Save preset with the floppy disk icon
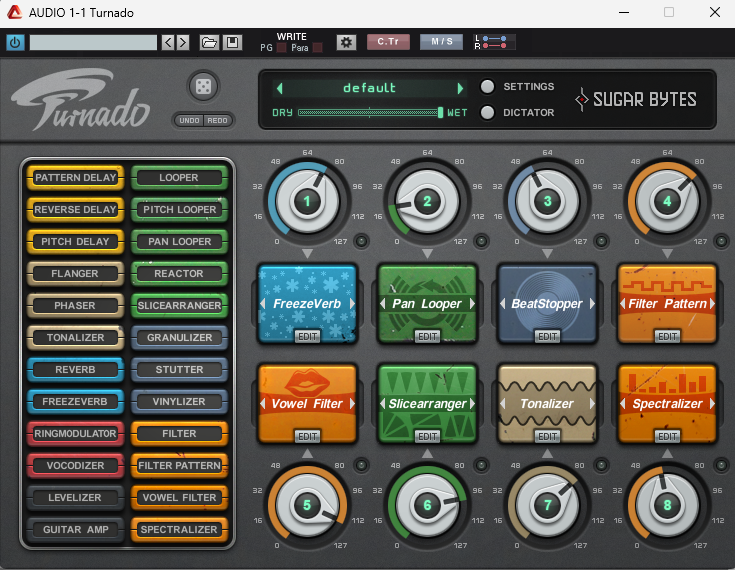 pos(232,43)
